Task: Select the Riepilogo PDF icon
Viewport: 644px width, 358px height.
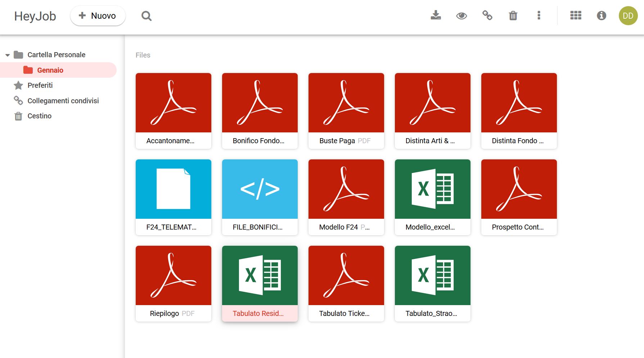Action: coord(174,276)
